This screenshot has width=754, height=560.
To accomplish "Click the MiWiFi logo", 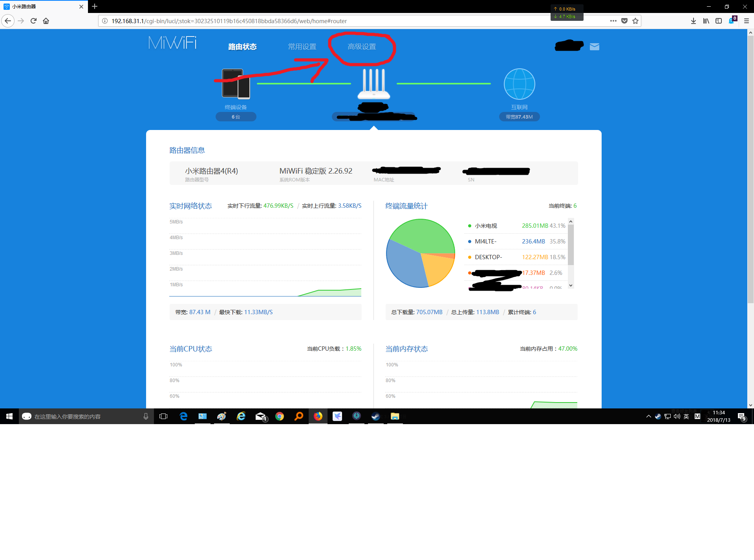I will 172,43.
